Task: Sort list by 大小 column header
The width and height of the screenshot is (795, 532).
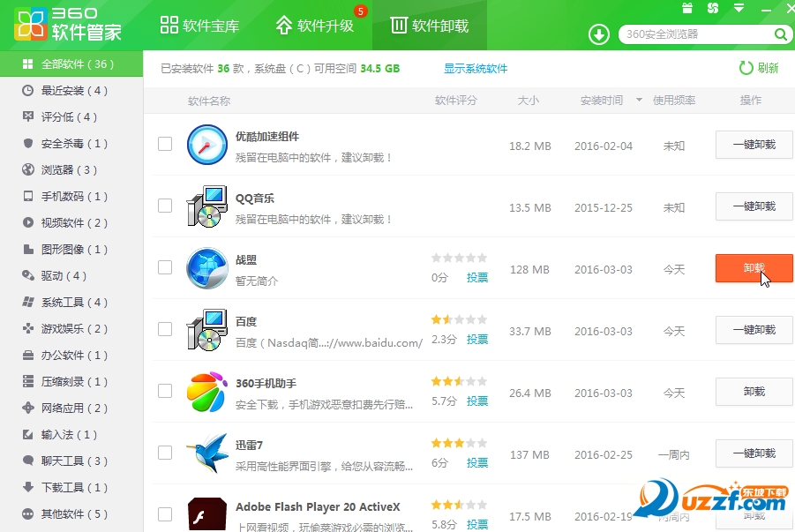Action: click(528, 101)
